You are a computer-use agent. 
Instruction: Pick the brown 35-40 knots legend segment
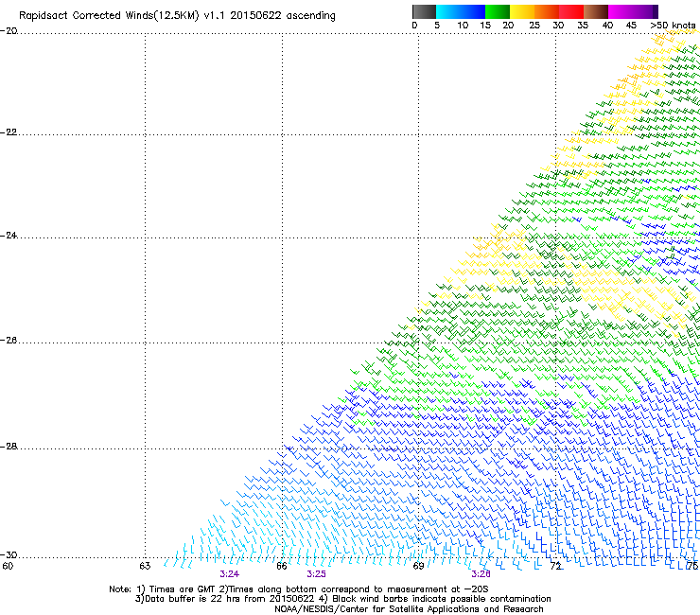point(596,11)
